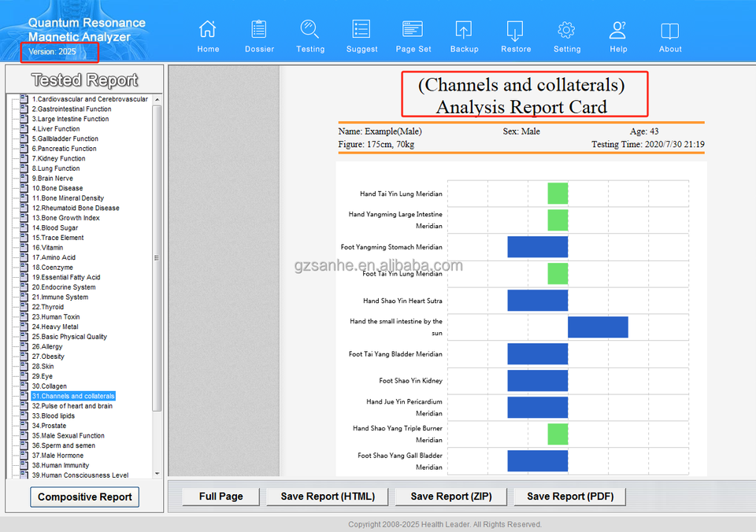This screenshot has height=532, width=756.
Task: Choose 22.Thyroid in the report list
Action: (47, 307)
